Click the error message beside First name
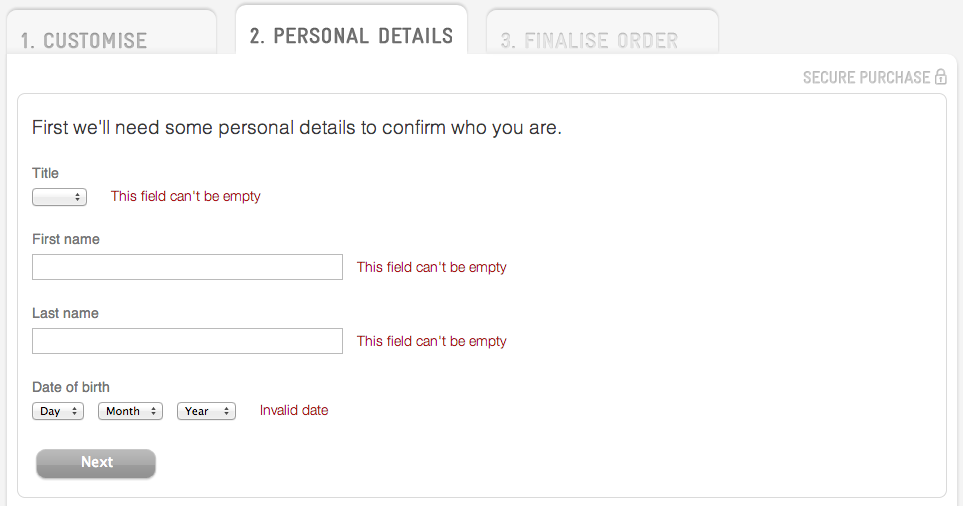This screenshot has width=963, height=506. [432, 267]
